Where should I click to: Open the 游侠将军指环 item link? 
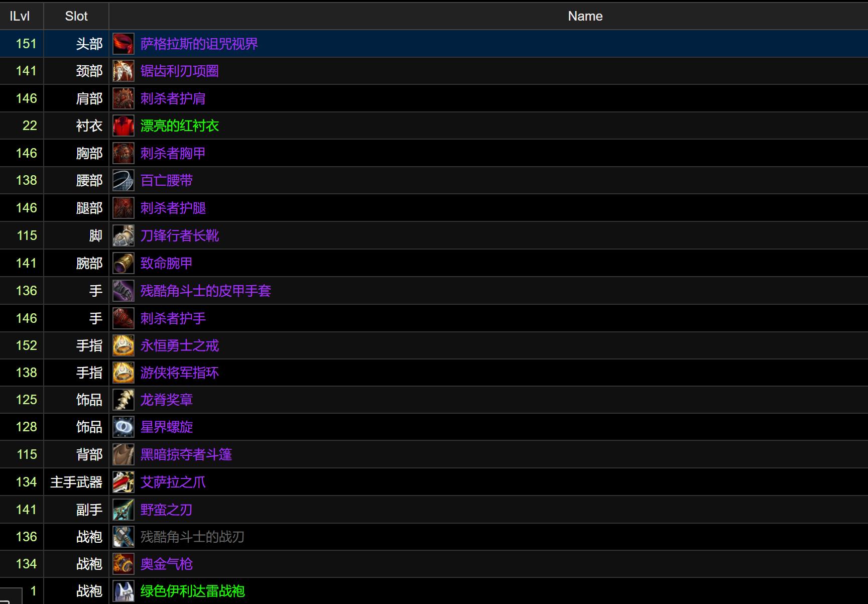tap(179, 373)
